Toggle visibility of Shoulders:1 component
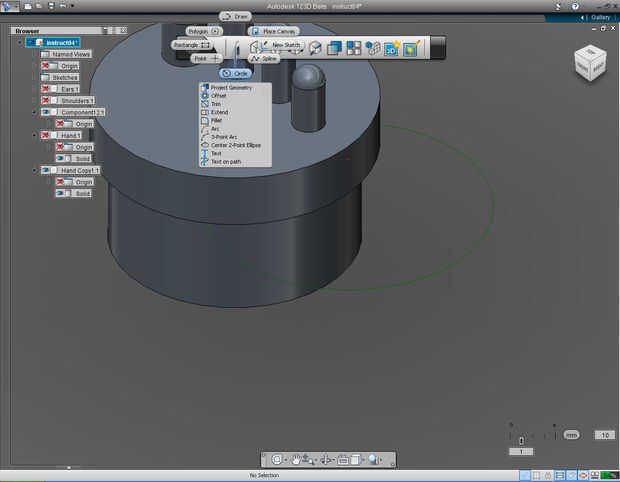Screen dimensions: 620x482 click(x=46, y=101)
